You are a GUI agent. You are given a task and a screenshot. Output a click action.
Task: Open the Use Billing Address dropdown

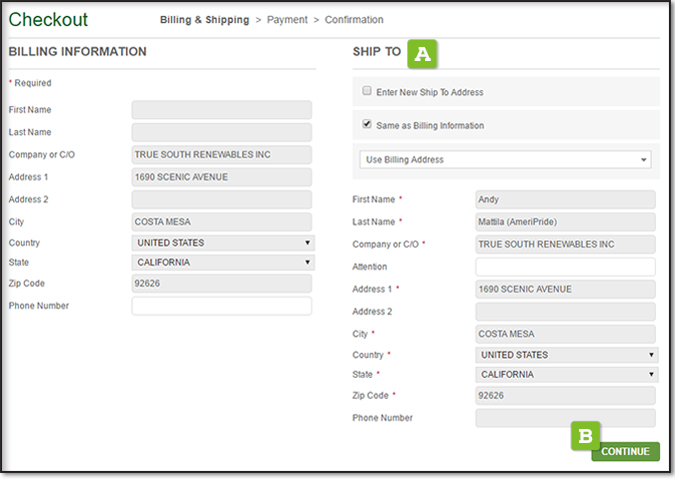pos(505,159)
